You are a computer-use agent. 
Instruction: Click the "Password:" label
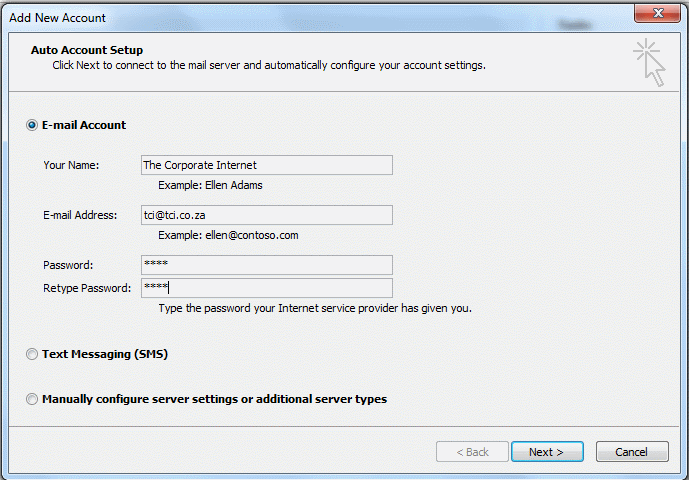pyautogui.click(x=68, y=265)
